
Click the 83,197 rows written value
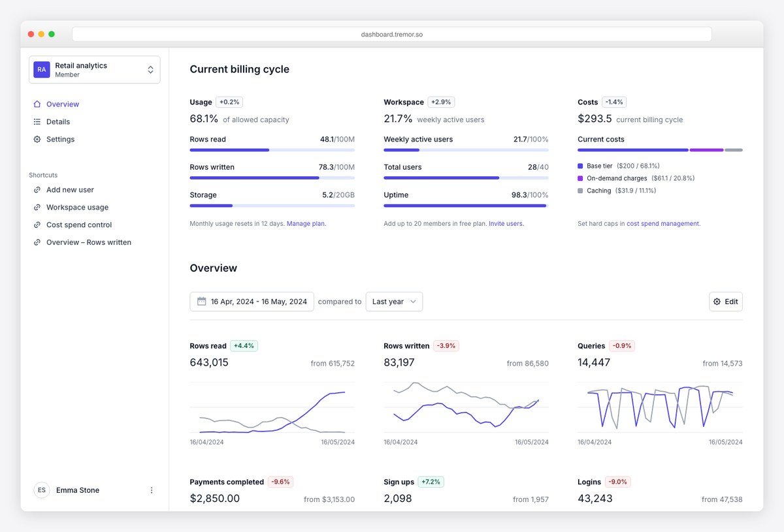click(x=399, y=362)
